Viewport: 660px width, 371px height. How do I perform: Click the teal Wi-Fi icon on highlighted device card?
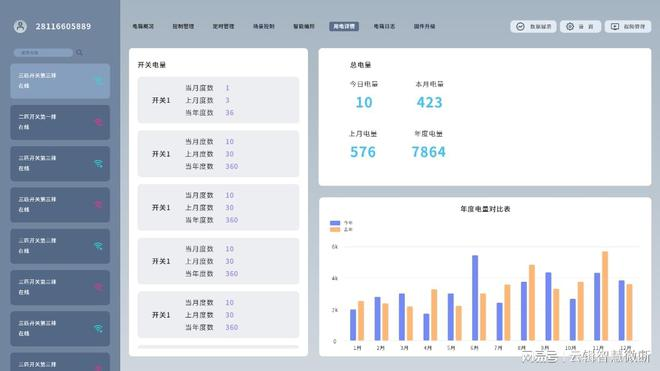click(x=98, y=80)
